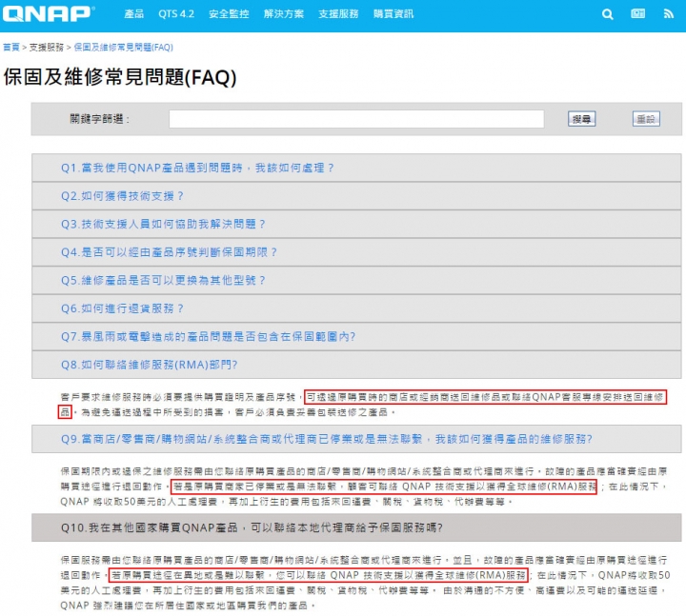Focus the 關鍵字篩選 input field
This screenshot has height=616, width=686.
click(x=356, y=119)
